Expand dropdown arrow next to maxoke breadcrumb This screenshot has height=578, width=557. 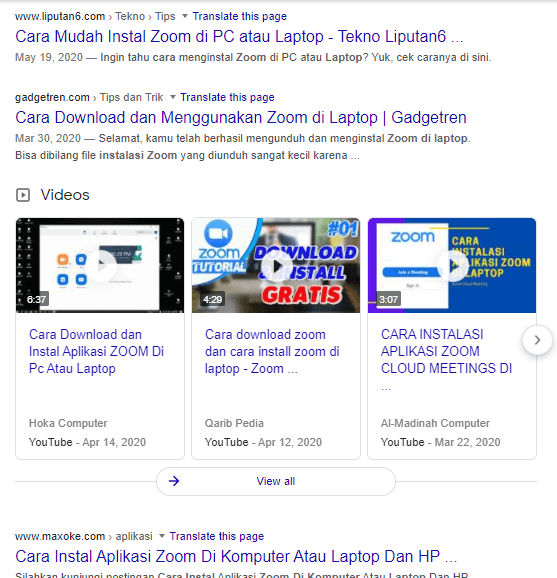pos(162,536)
